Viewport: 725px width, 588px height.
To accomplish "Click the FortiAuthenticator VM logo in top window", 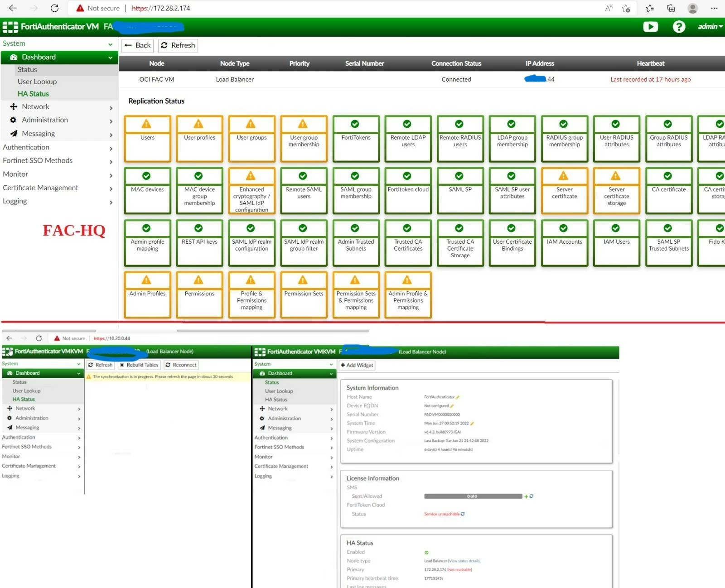I will point(10,27).
